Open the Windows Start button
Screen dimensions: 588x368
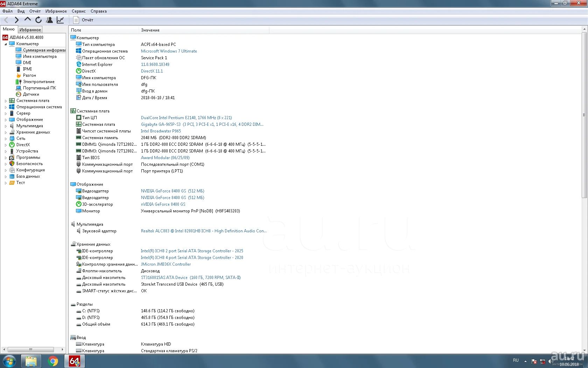9,361
